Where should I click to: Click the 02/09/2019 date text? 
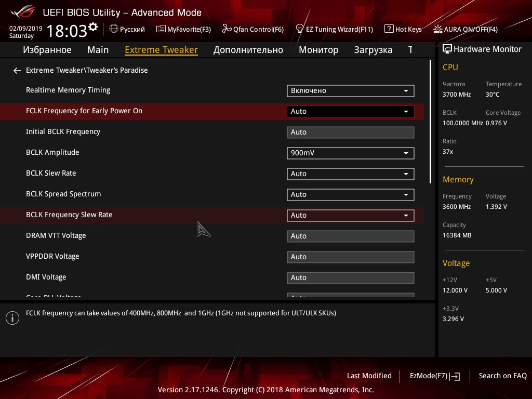point(26,29)
